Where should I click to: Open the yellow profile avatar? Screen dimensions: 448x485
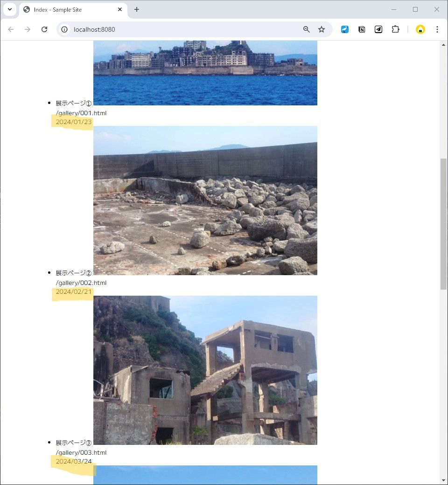[420, 29]
